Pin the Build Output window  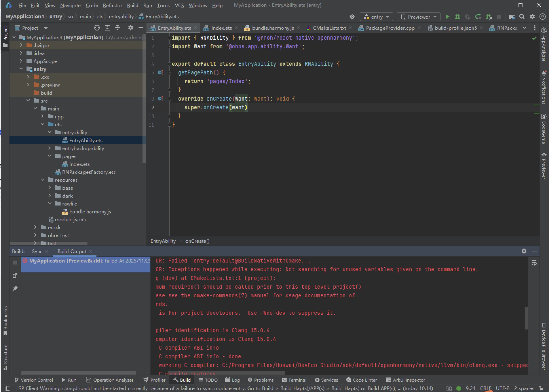coord(15,288)
